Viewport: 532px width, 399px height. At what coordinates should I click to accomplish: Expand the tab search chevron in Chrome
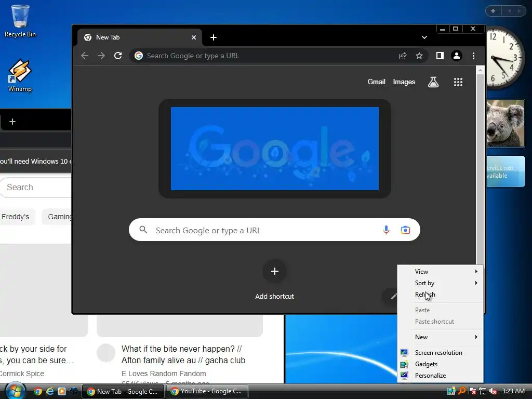tap(424, 37)
